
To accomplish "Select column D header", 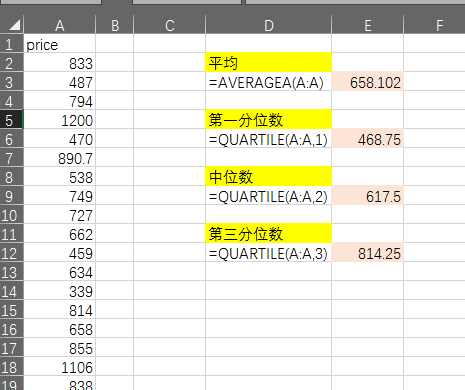I will click(x=269, y=24).
